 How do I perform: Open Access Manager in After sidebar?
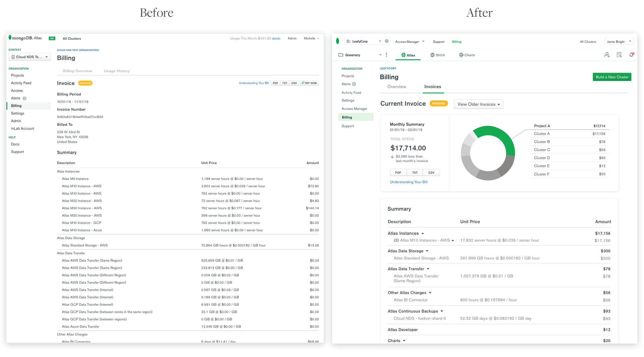coord(354,109)
